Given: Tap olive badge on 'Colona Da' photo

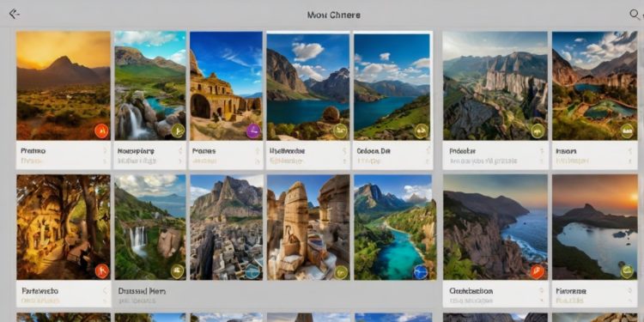Looking at the screenshot, I should [421, 131].
